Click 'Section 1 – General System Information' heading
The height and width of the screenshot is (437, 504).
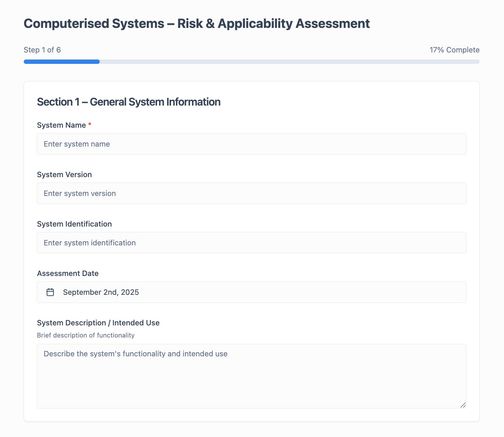[x=129, y=102]
